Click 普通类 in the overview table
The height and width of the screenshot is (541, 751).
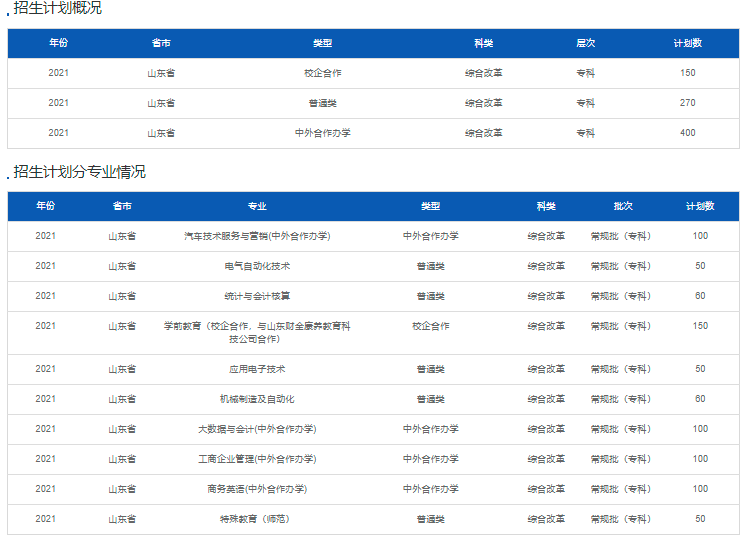(322, 103)
